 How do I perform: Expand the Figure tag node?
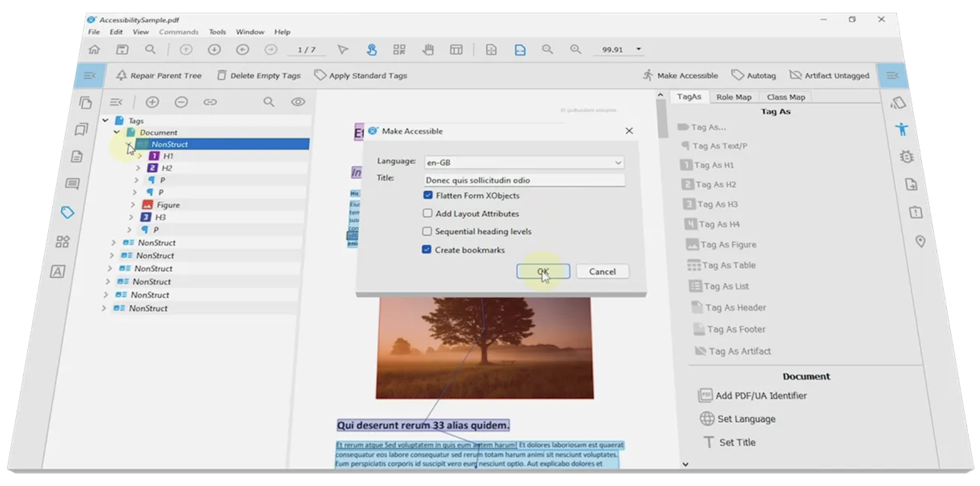132,205
